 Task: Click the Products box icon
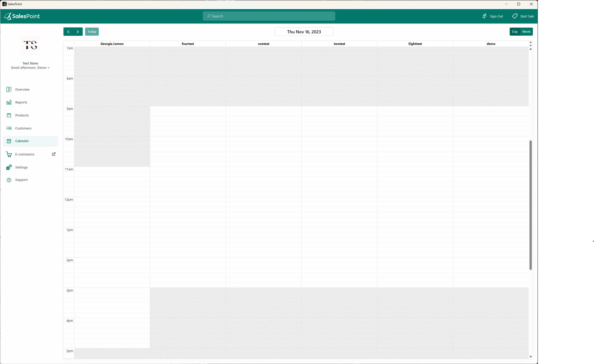(9, 115)
